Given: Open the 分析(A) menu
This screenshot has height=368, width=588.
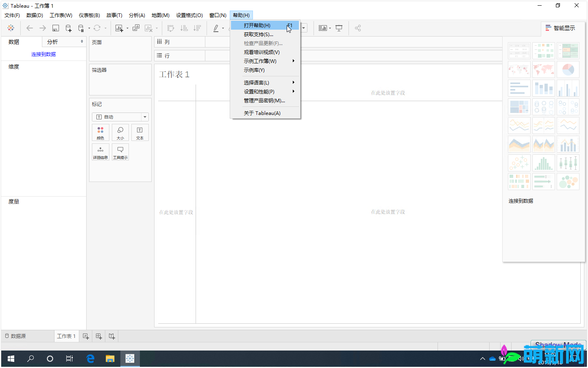Looking at the screenshot, I should coord(137,15).
